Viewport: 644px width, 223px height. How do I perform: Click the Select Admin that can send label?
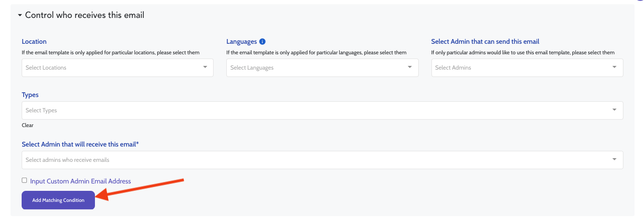click(485, 42)
